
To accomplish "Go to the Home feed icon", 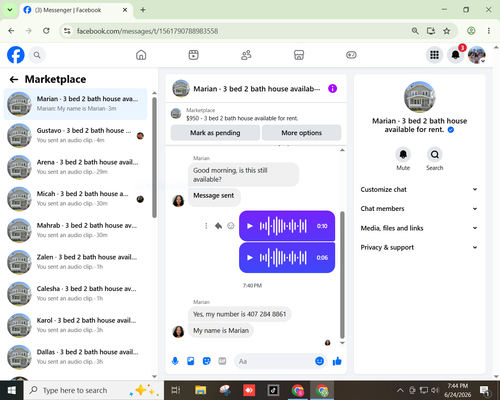I will (x=141, y=55).
